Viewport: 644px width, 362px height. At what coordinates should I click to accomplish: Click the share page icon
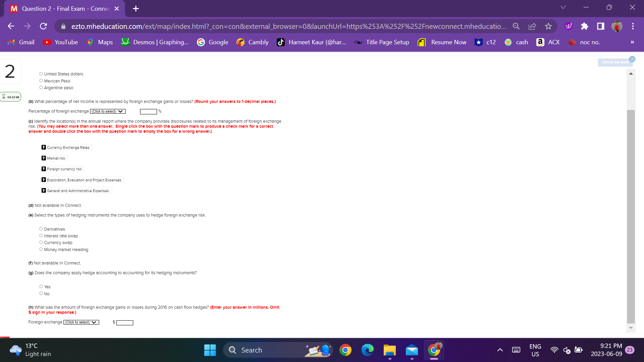[532, 26]
